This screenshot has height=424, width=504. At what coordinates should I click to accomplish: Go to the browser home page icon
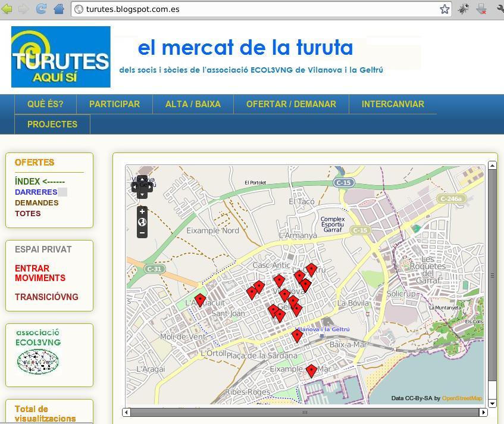[58, 9]
